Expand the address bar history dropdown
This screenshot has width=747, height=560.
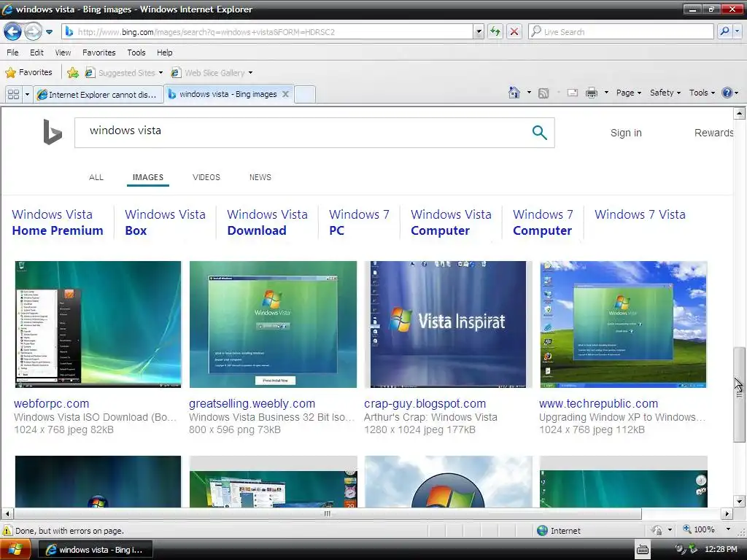tap(479, 32)
